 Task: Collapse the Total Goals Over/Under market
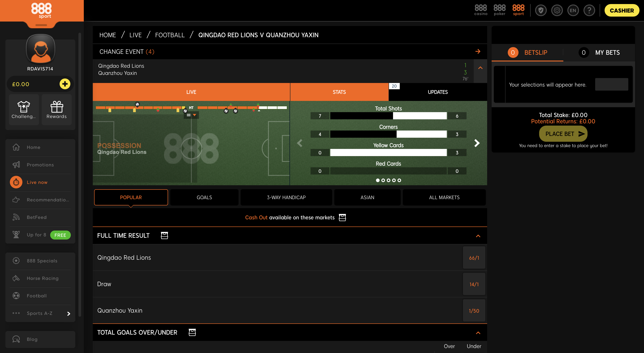point(478,333)
